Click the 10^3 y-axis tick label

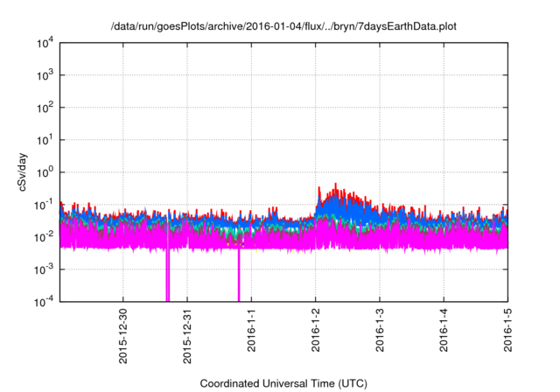[x=45, y=75]
